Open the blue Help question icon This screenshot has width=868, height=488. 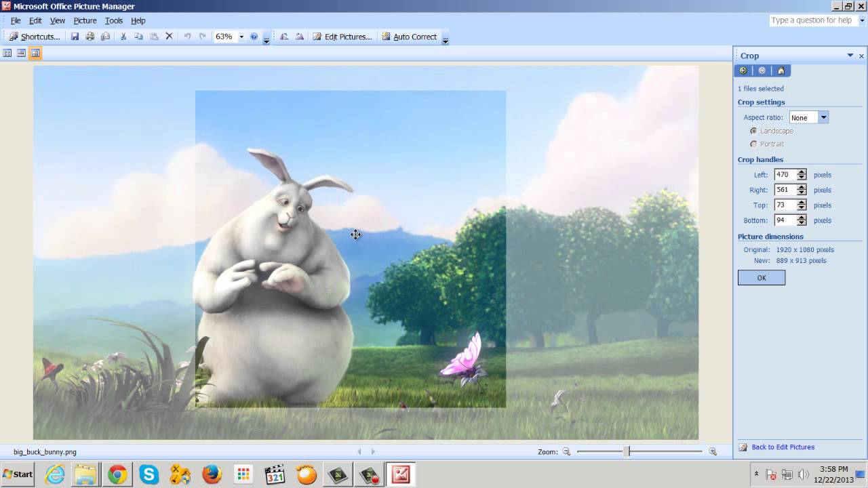(254, 37)
